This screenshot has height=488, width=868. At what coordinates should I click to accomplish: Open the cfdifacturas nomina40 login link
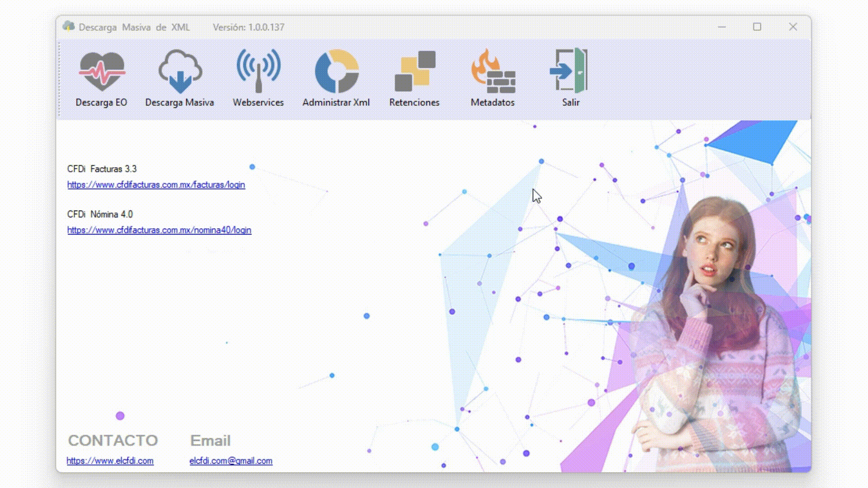pyautogui.click(x=159, y=230)
